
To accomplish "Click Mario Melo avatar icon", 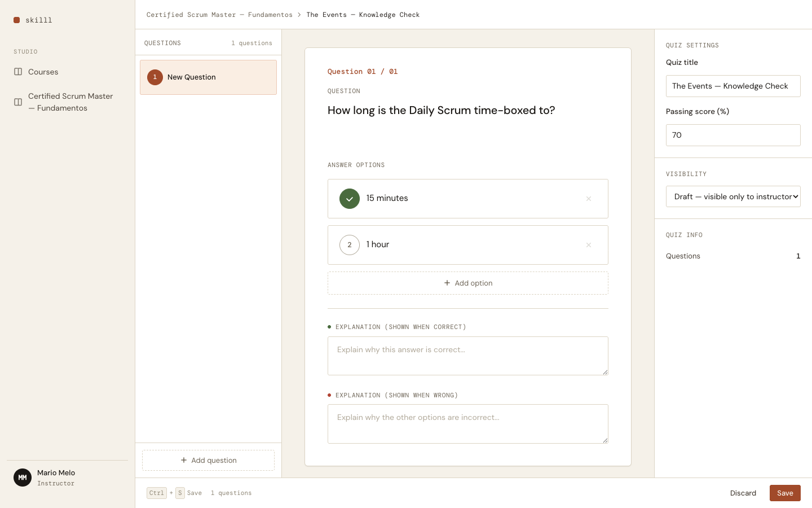I will pos(23,478).
